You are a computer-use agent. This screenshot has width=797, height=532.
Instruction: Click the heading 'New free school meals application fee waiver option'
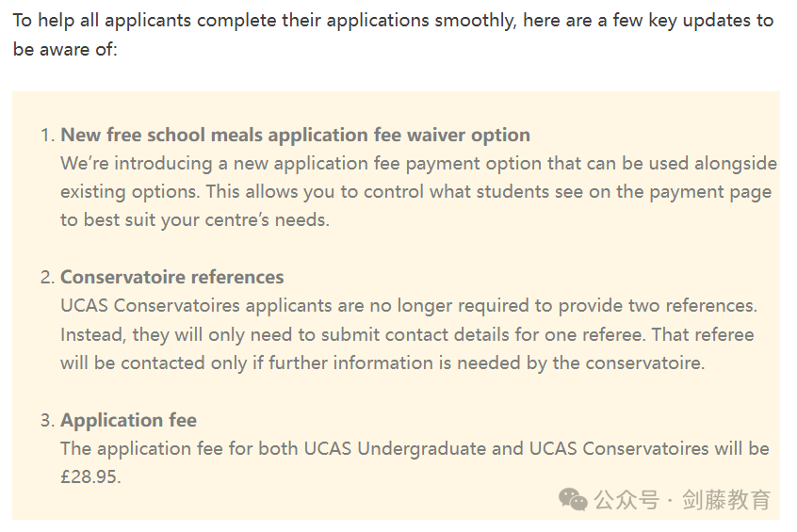295,136
